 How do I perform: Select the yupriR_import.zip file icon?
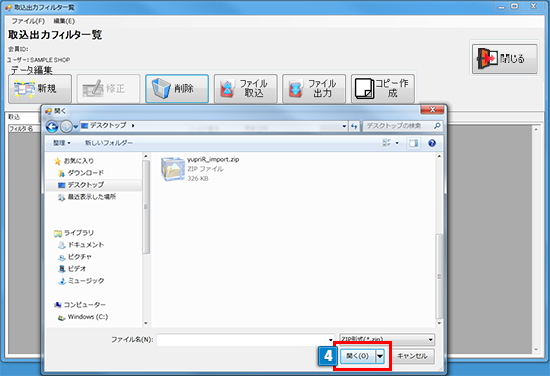coord(173,169)
